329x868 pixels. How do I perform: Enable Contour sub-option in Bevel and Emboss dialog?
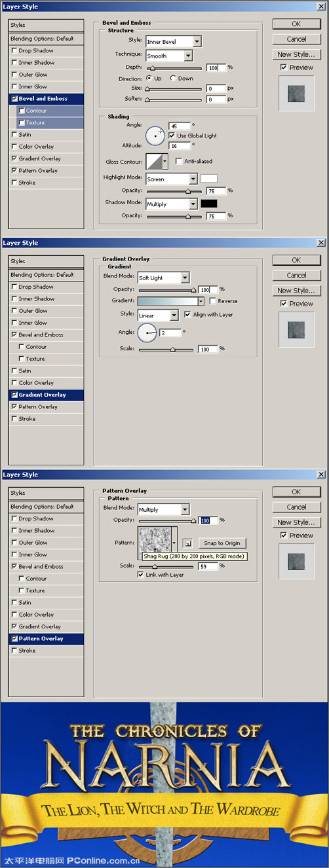point(22,111)
